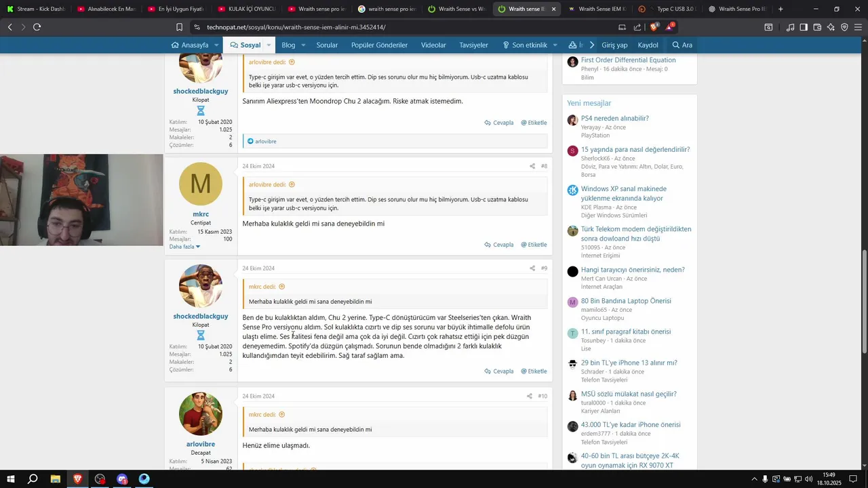The height and width of the screenshot is (488, 868).
Task: Open the browser hamburger main menu
Action: pyautogui.click(x=858, y=27)
